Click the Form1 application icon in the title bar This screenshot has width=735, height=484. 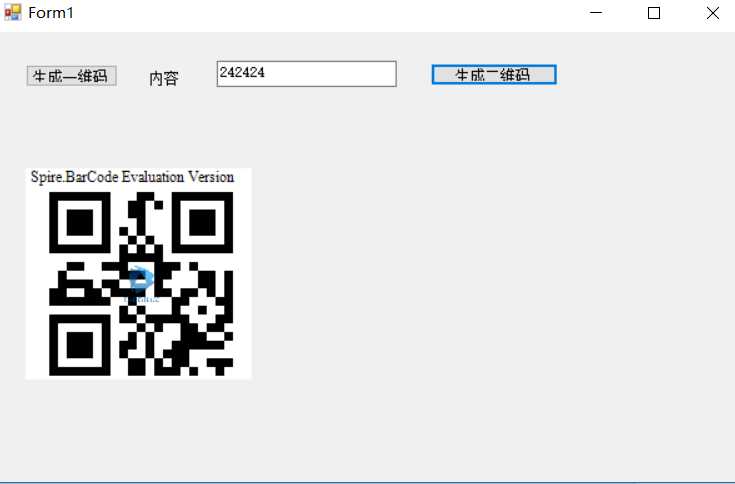point(13,13)
